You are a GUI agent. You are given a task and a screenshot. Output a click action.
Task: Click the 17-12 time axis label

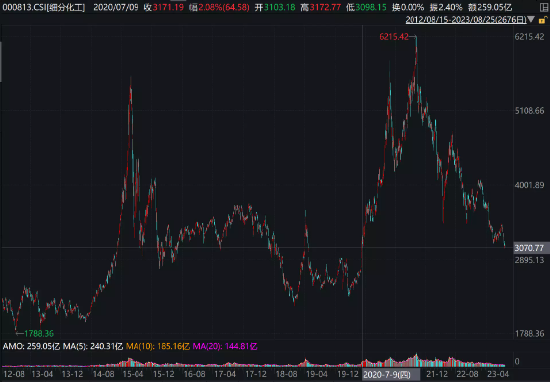tap(256, 374)
